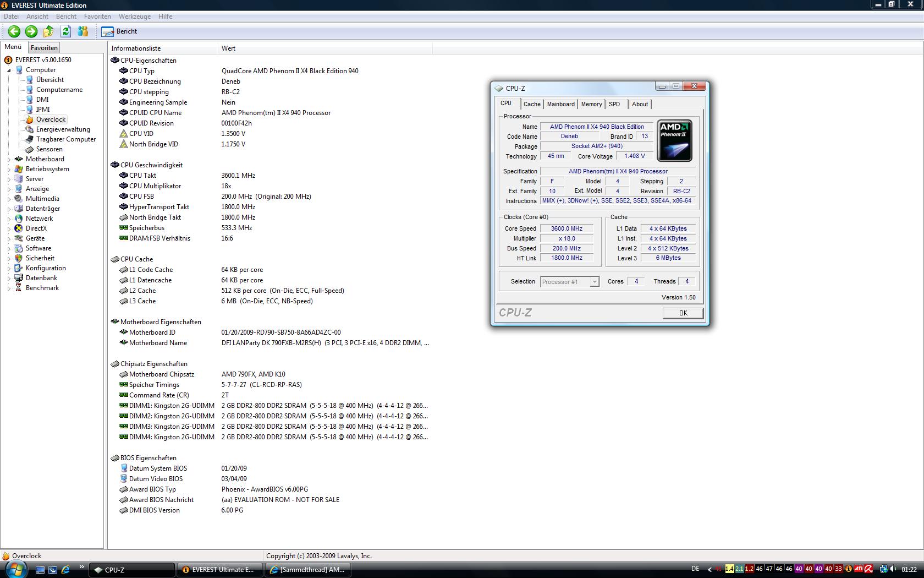Screen dimensions: 924x578
Task: Open Tragbarer Computer in the tree
Action: (x=66, y=139)
